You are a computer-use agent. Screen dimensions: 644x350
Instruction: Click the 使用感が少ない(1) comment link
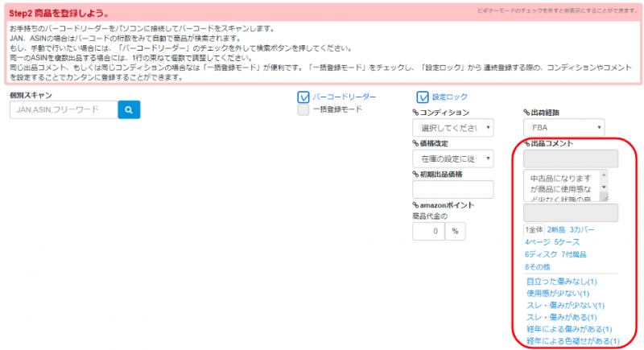click(558, 294)
